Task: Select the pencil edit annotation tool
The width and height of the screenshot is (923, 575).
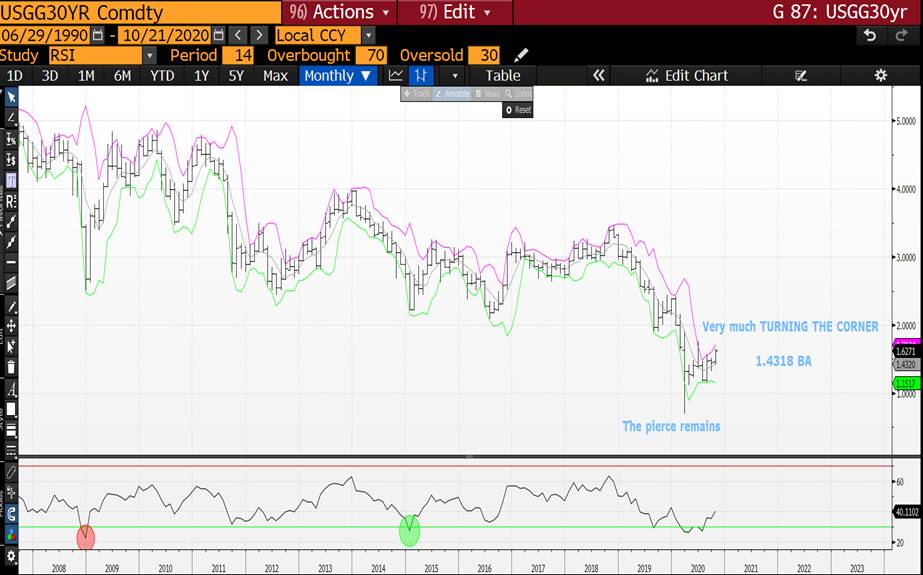Action: (11, 306)
